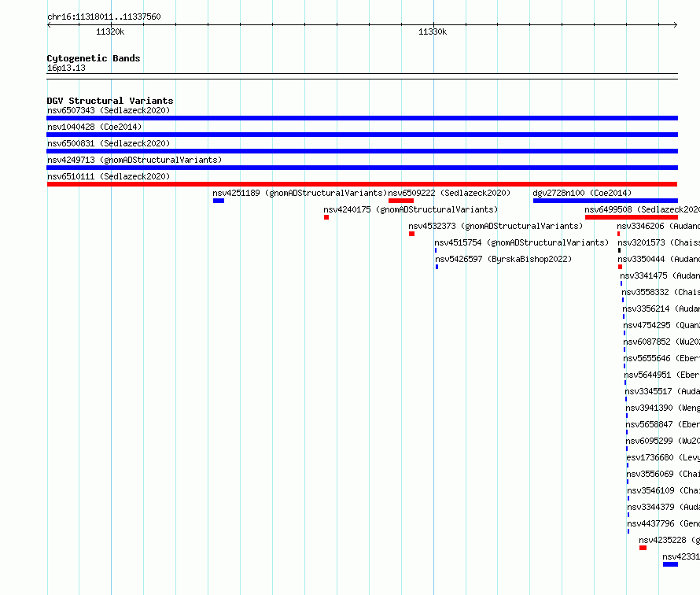This screenshot has height=595, width=700.
Task: Click the red bar under nsv6499508
Action: point(632,217)
